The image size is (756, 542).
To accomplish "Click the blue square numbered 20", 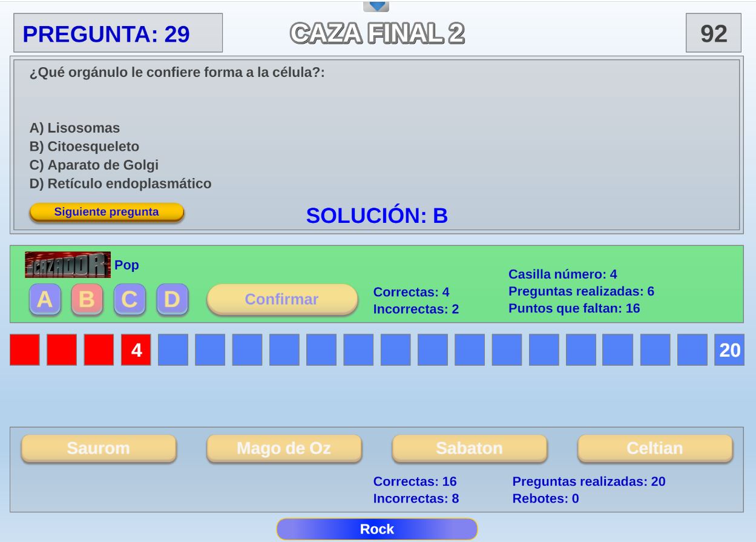I will pos(729,350).
